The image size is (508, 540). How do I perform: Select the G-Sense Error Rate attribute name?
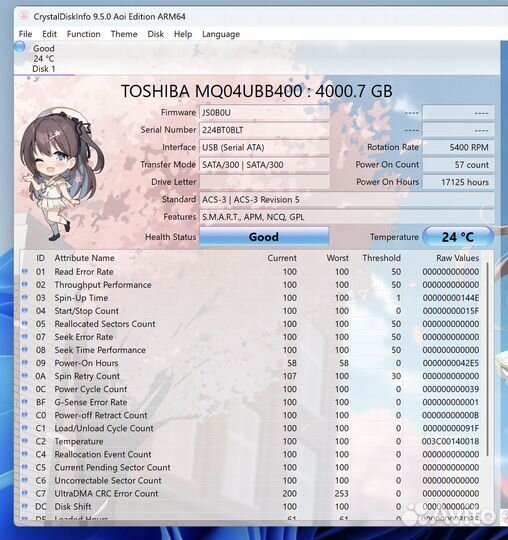91,402
